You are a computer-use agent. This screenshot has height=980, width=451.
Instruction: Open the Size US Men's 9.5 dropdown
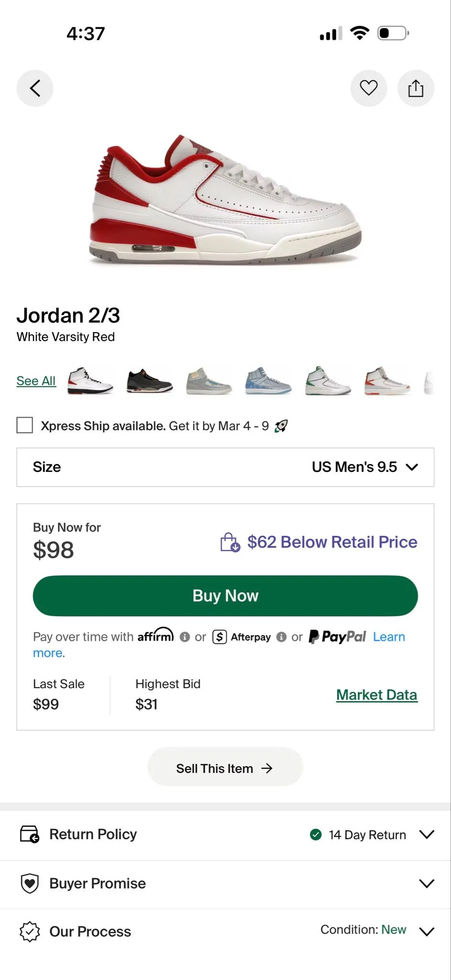pos(225,467)
